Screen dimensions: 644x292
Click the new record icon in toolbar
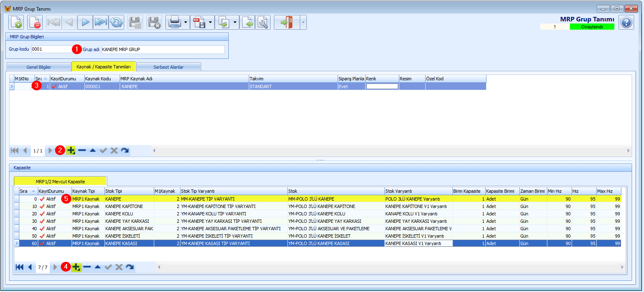pyautogui.click(x=16, y=22)
